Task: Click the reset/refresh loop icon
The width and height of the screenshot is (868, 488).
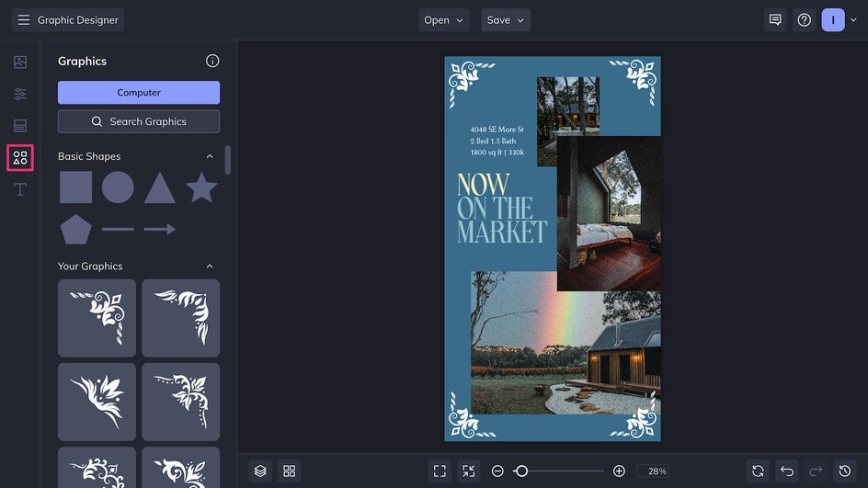Action: (758, 471)
